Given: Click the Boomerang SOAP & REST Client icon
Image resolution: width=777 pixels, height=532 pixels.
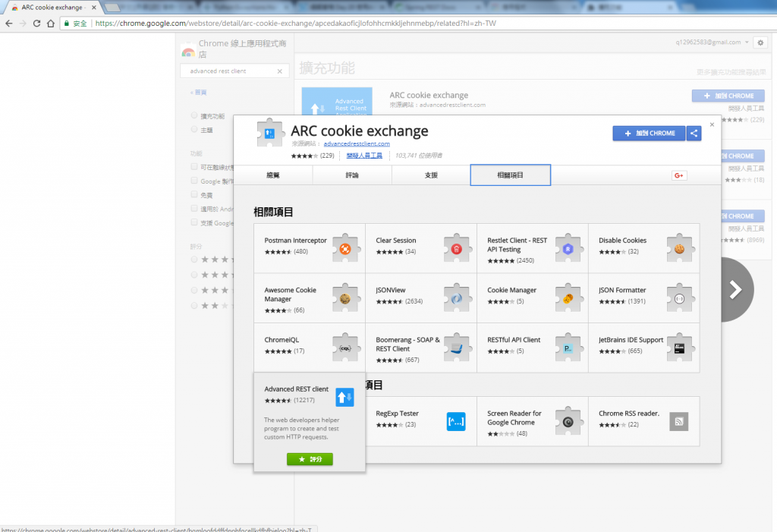Looking at the screenshot, I should (456, 348).
